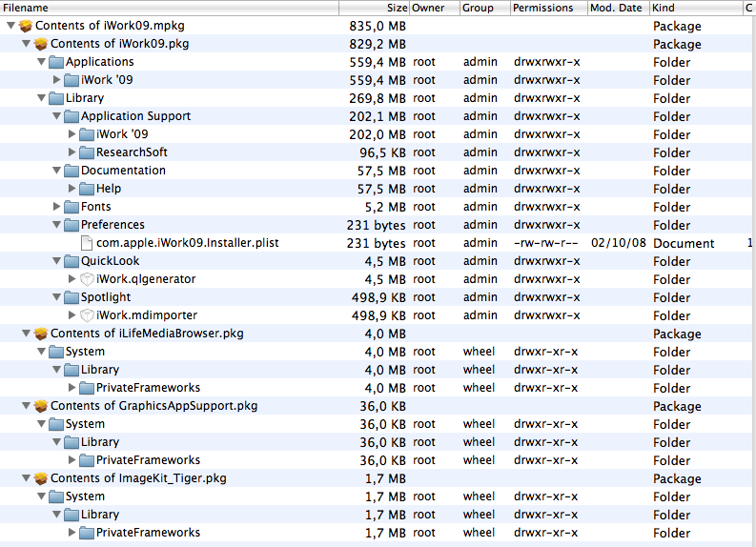This screenshot has width=756, height=547.
Task: Sort by the Mod. Date column header
Action: click(618, 8)
